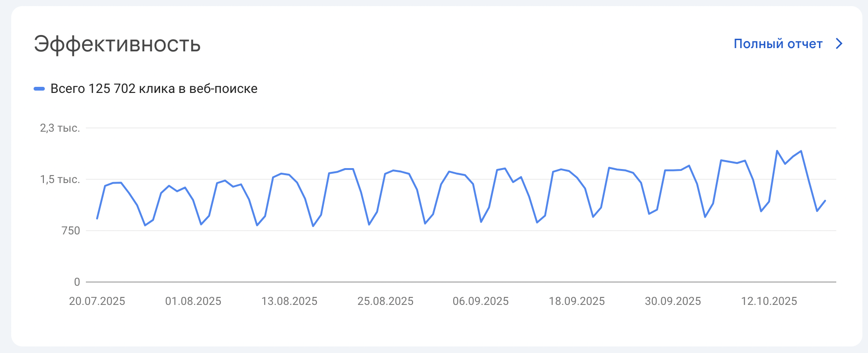Click the 30.09.2025 date label
The height and width of the screenshot is (353, 868).
(x=673, y=301)
